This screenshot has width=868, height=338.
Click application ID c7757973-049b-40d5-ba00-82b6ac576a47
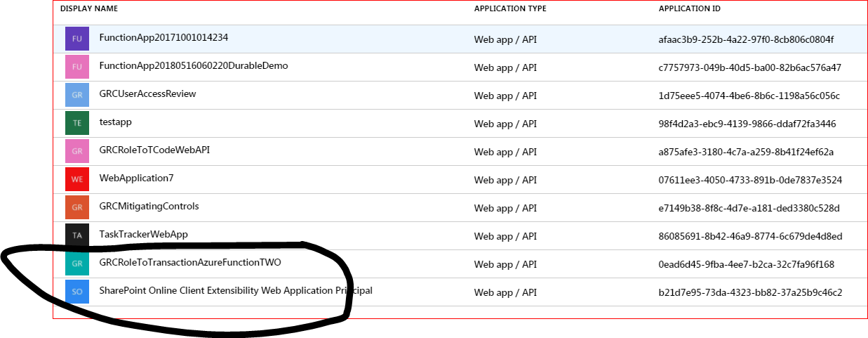point(749,67)
